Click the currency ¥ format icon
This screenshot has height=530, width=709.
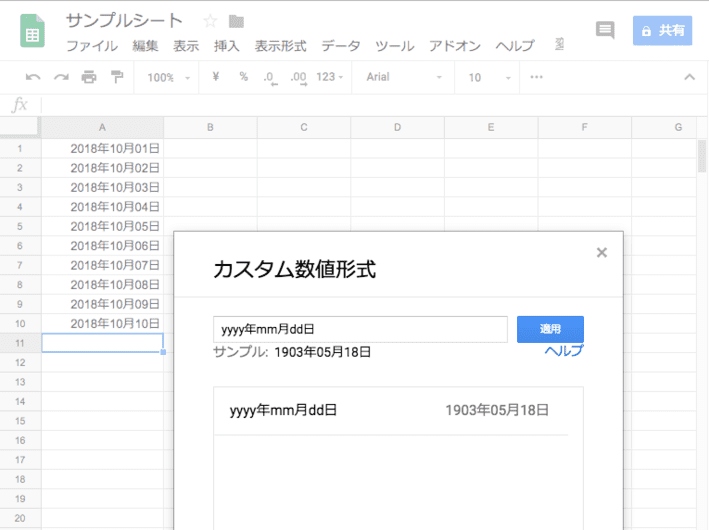216,77
